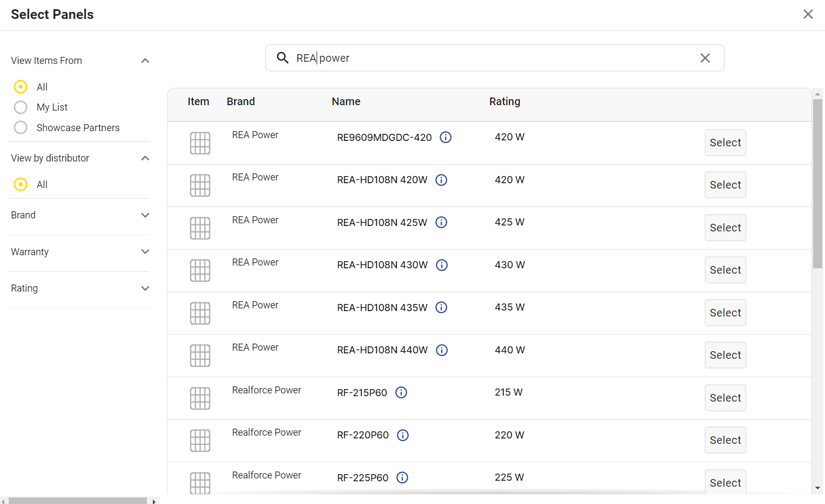
Task: Click the RE9609MDGDC-420 name text
Action: 384,138
